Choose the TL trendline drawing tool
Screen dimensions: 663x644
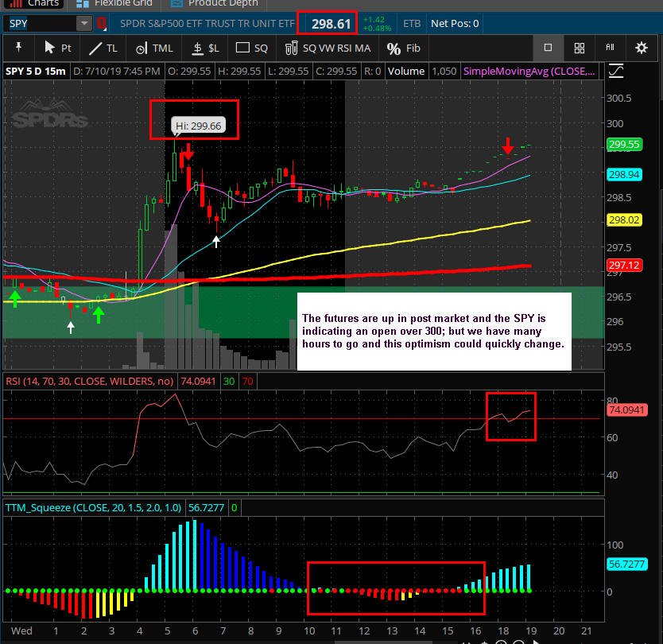pos(103,48)
